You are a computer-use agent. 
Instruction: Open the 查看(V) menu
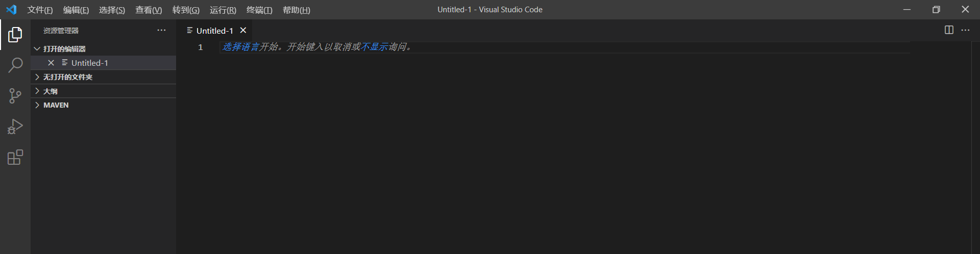149,10
